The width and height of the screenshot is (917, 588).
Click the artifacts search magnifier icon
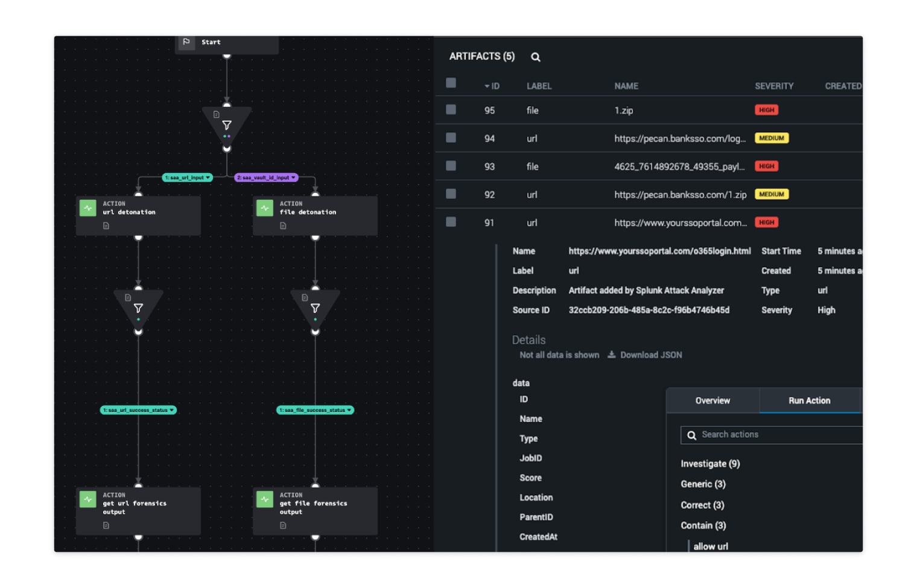[535, 57]
